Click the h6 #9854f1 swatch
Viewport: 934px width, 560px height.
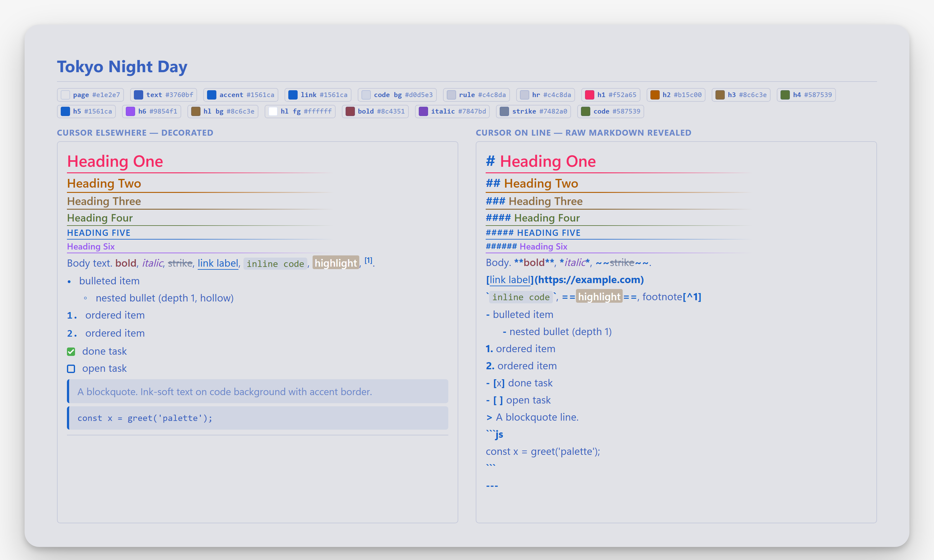point(152,111)
